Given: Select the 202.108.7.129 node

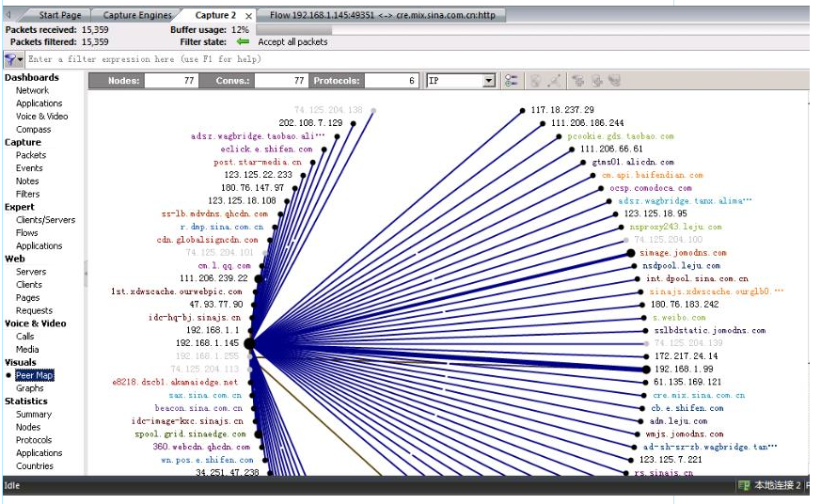Looking at the screenshot, I should coord(310,123).
